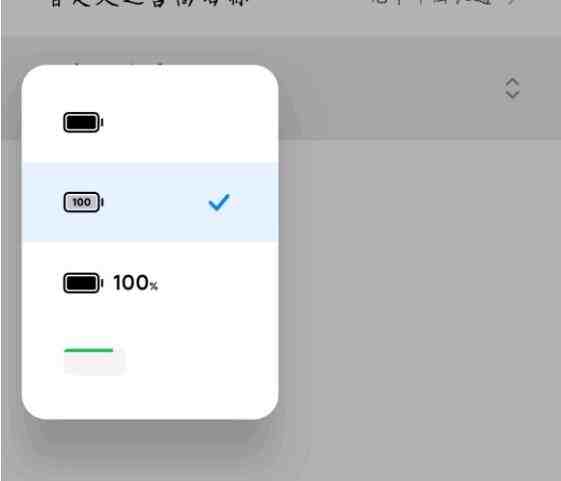The height and width of the screenshot is (481, 561).
Task: Click the battery tip of the first icon
Action: 102,122
